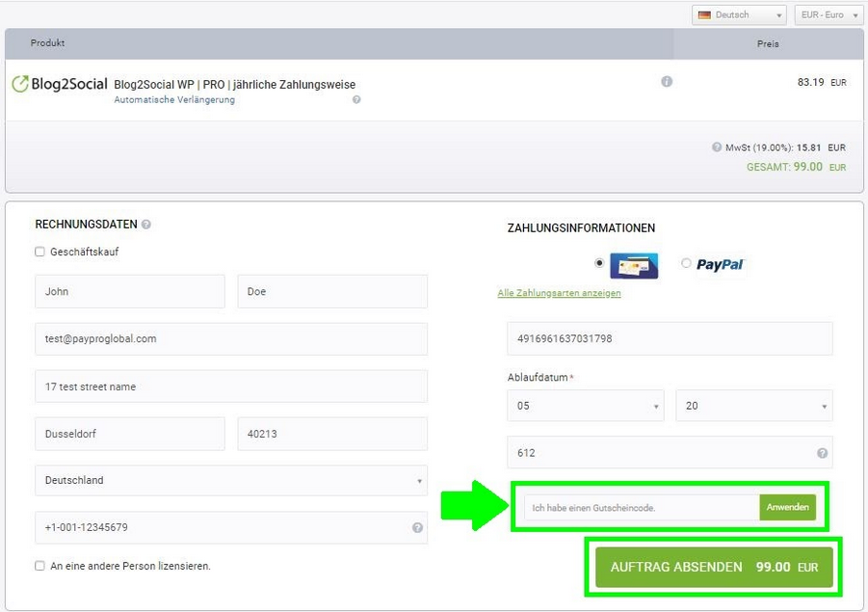Click the CVV help icon in the 612 field
This screenshot has width=868, height=612.
pyautogui.click(x=822, y=453)
